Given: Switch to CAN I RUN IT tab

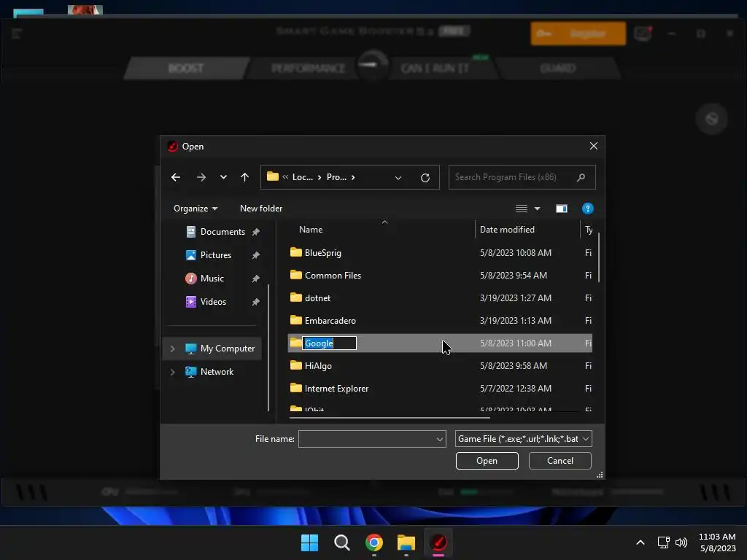Looking at the screenshot, I should coord(435,68).
